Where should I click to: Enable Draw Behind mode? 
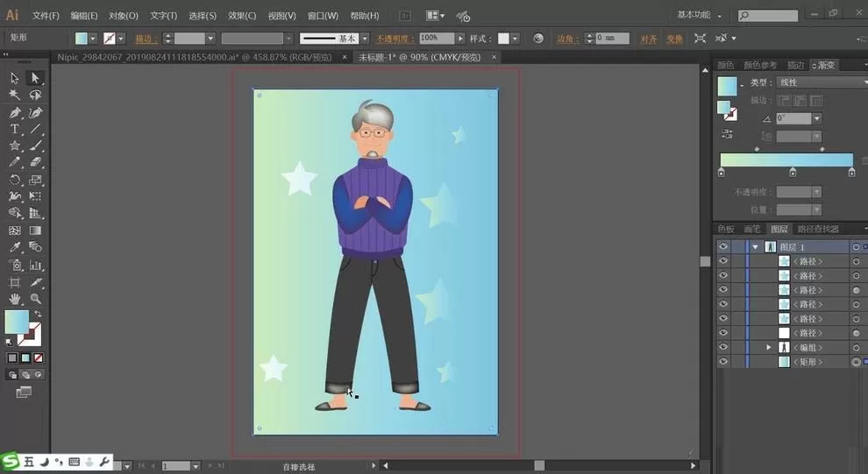(25, 375)
